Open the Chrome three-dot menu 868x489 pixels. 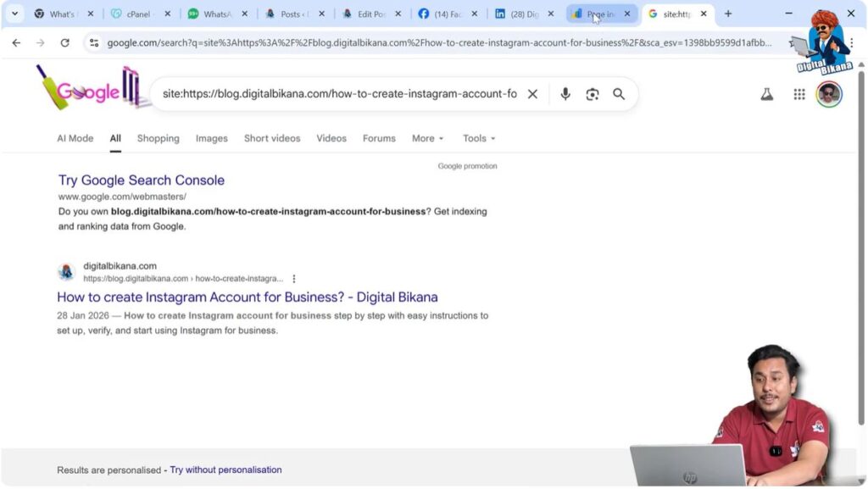point(851,42)
